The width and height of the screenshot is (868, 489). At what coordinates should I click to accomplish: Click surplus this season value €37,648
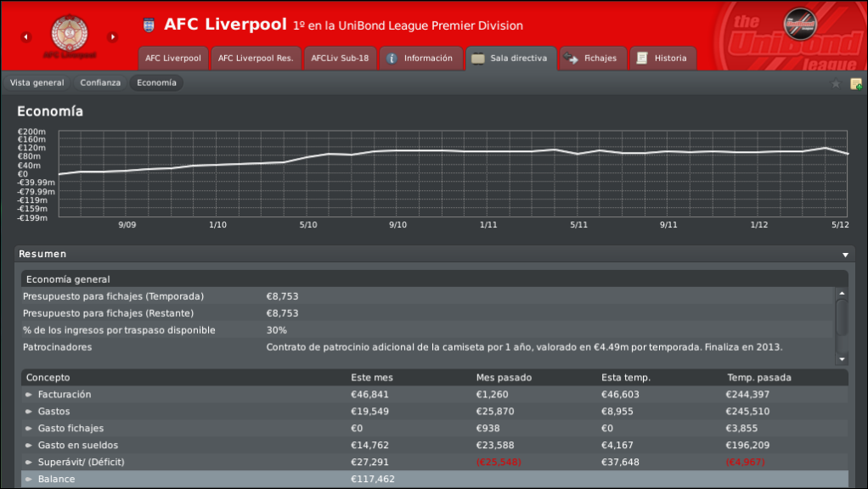[x=620, y=463]
